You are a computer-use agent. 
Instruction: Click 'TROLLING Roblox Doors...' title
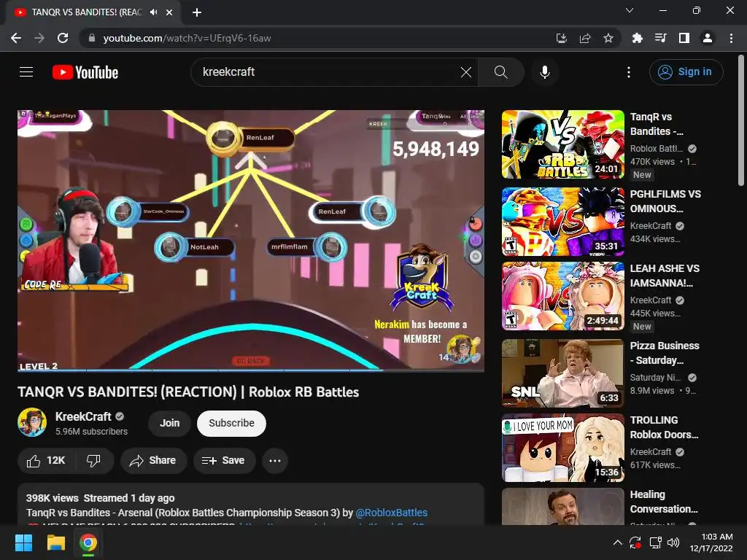(664, 427)
